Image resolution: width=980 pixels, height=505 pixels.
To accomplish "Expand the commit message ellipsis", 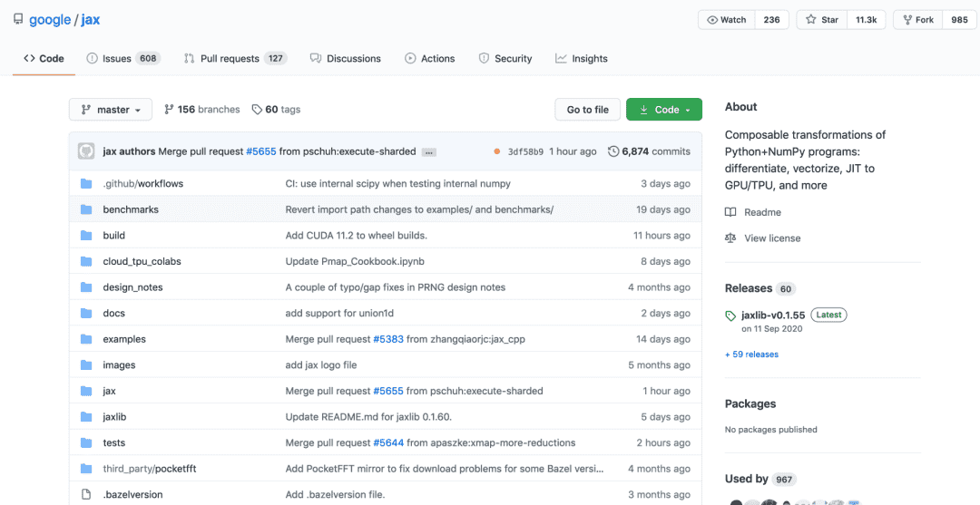I will click(429, 152).
